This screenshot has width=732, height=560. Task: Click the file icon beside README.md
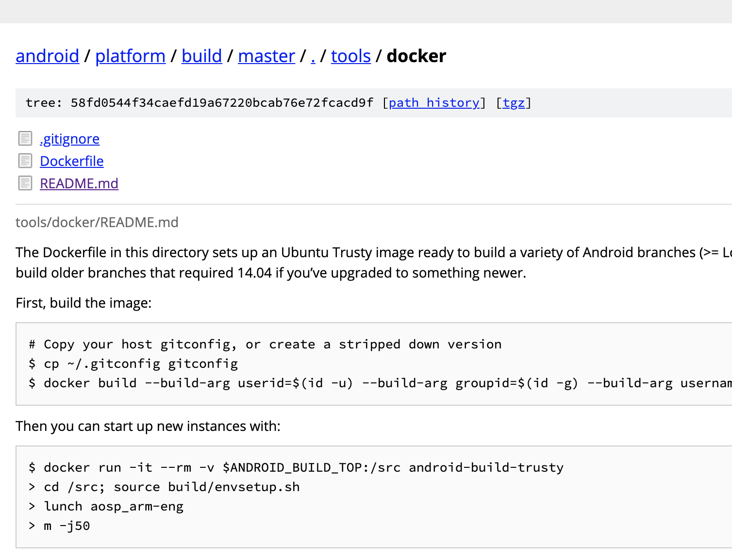(25, 183)
